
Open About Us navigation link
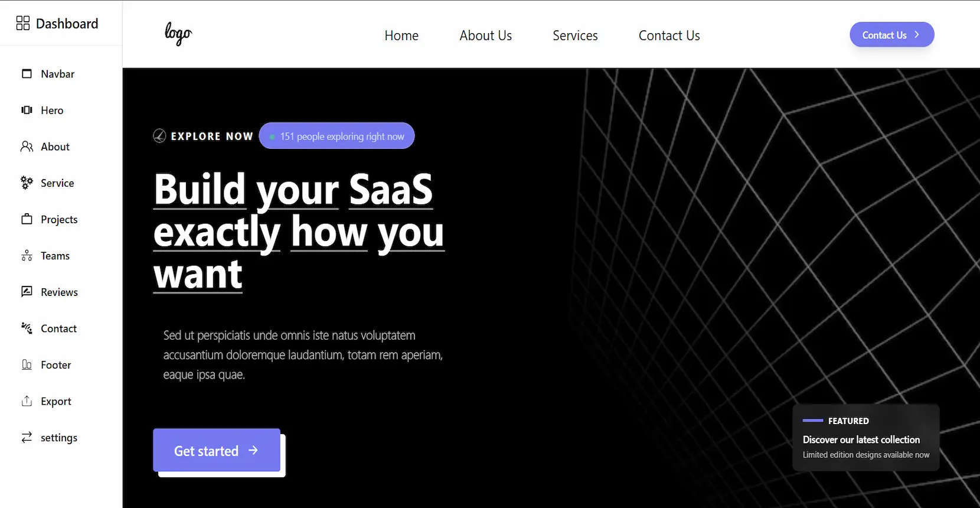point(485,35)
